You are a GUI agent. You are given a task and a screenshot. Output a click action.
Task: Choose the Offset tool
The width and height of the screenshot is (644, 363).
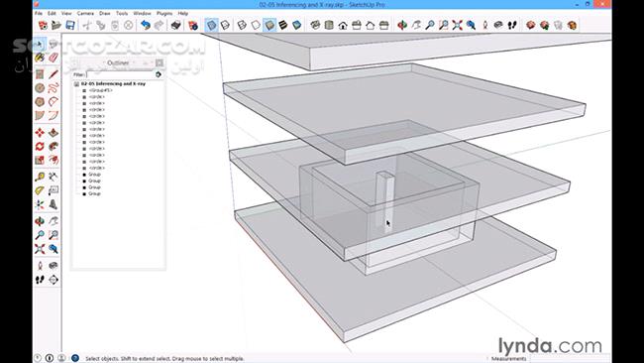click(x=54, y=160)
